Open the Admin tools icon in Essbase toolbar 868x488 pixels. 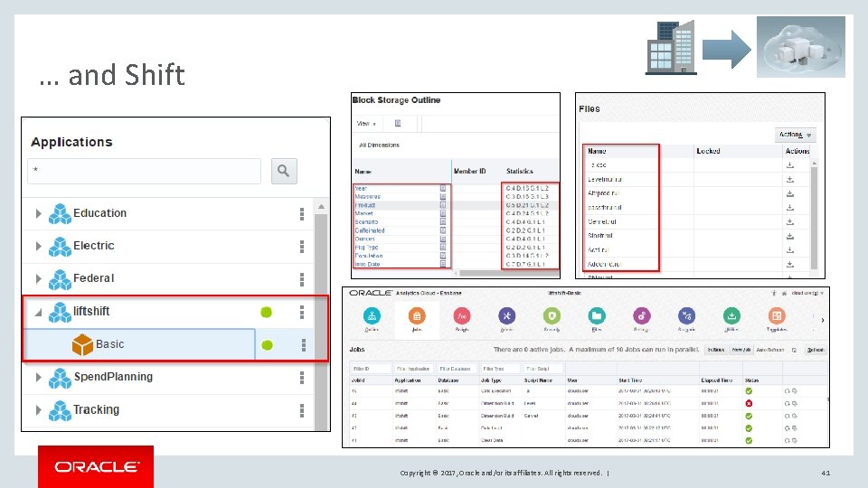pos(506,316)
